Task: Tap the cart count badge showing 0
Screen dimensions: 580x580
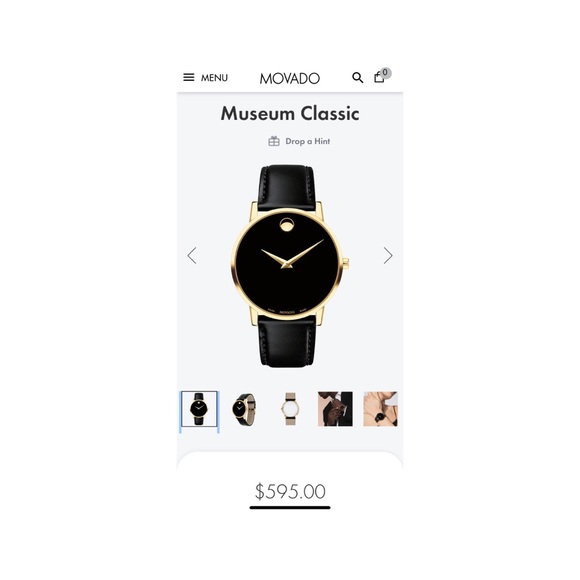Action: tap(385, 72)
